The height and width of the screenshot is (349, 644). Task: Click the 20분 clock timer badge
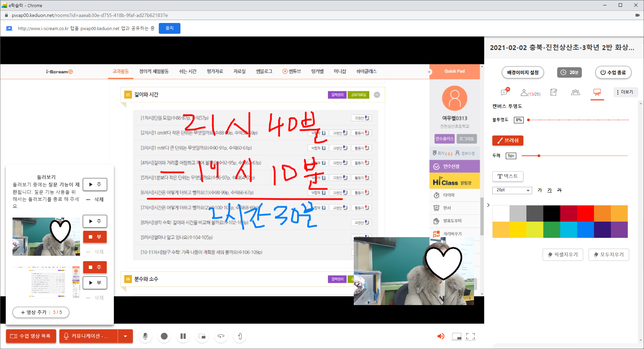(569, 72)
